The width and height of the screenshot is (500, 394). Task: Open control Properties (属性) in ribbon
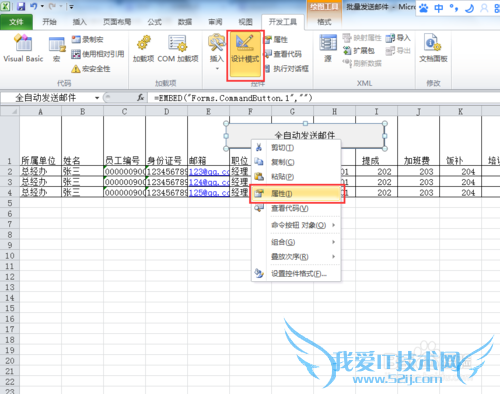click(x=276, y=40)
